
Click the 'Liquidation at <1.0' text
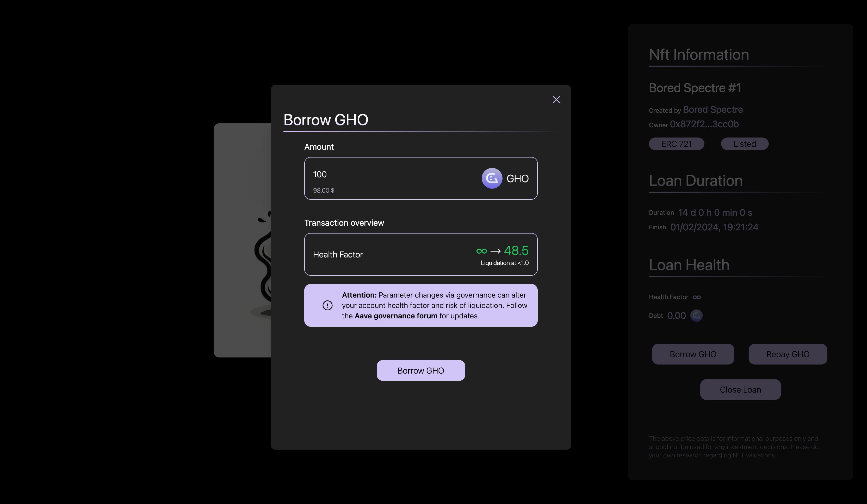tap(504, 263)
